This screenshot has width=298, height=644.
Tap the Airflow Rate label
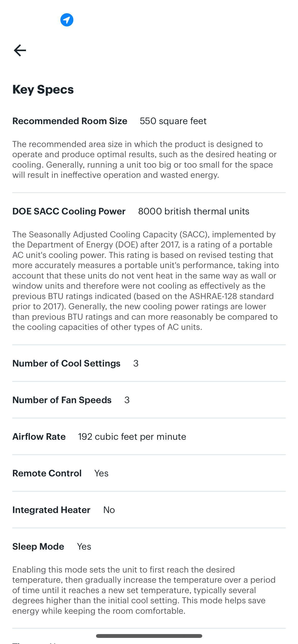(x=39, y=437)
